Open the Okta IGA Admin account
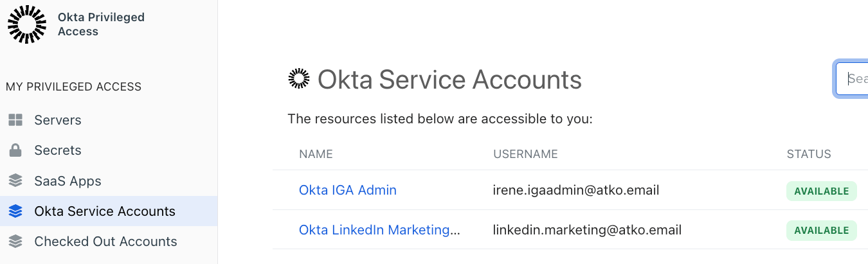 (x=348, y=190)
